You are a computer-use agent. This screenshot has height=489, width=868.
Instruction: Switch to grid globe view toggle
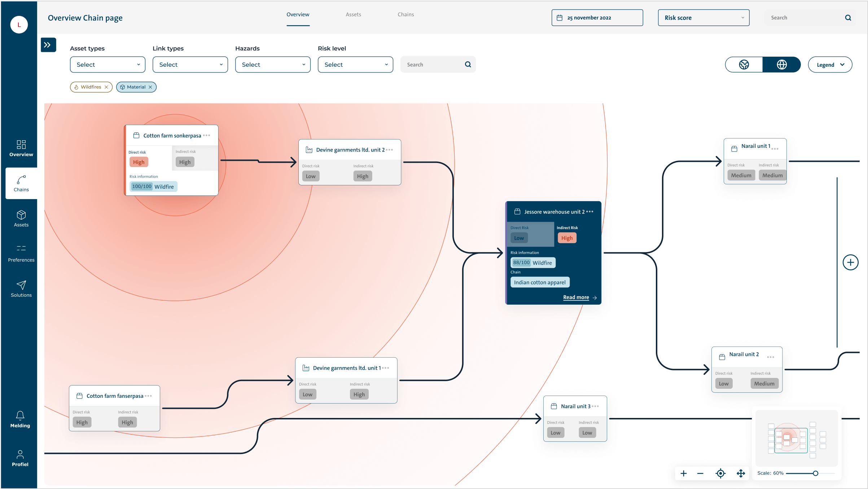coord(781,65)
